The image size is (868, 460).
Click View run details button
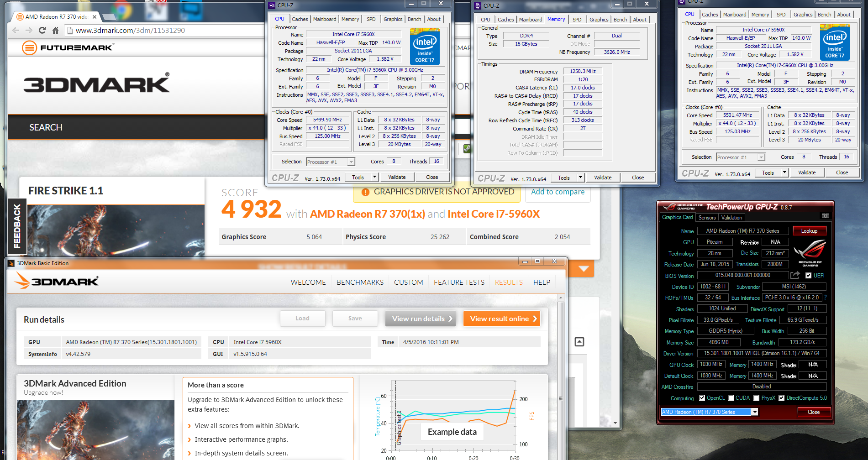(421, 319)
